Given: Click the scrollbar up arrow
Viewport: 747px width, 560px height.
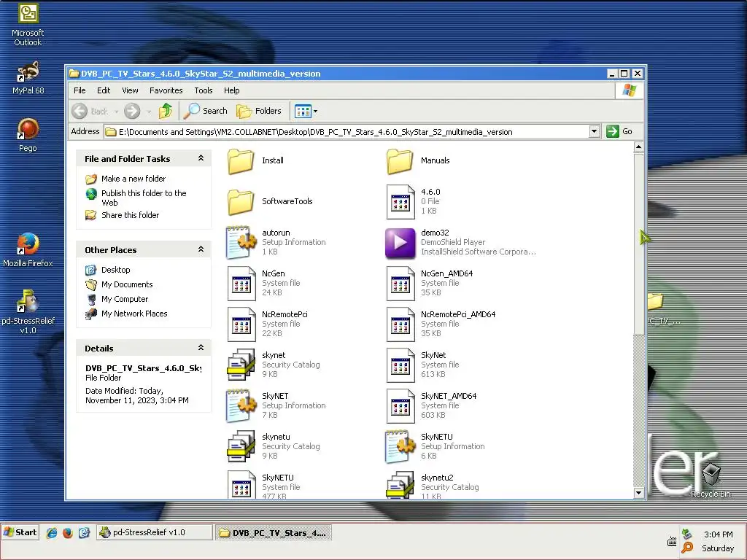Looking at the screenshot, I should 639,147.
